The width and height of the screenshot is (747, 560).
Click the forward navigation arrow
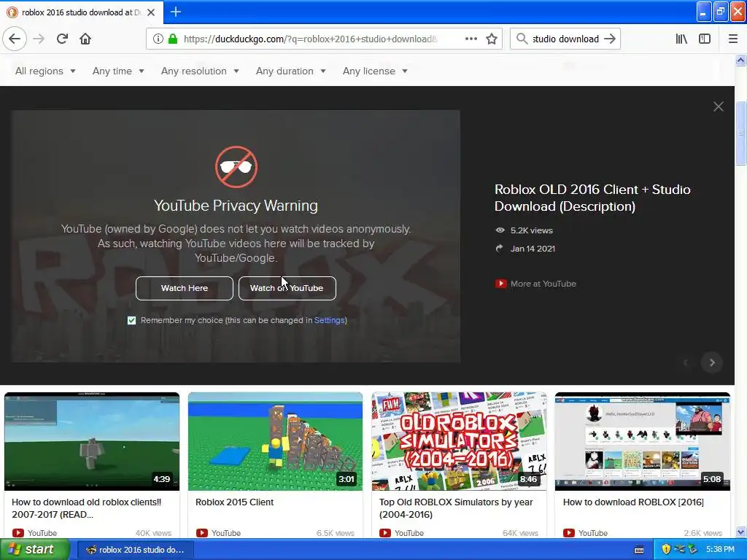coord(39,39)
